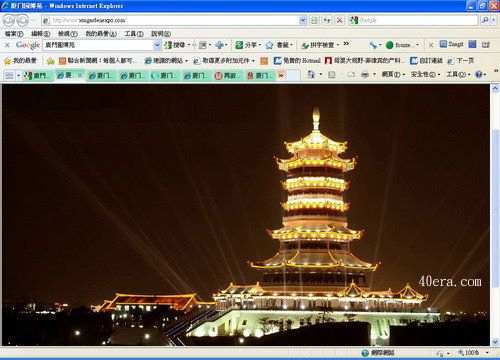Click the last Snagit toolbar icon
Image resolution: width=500 pixels, height=360 pixels.
pyautogui.click(x=485, y=44)
